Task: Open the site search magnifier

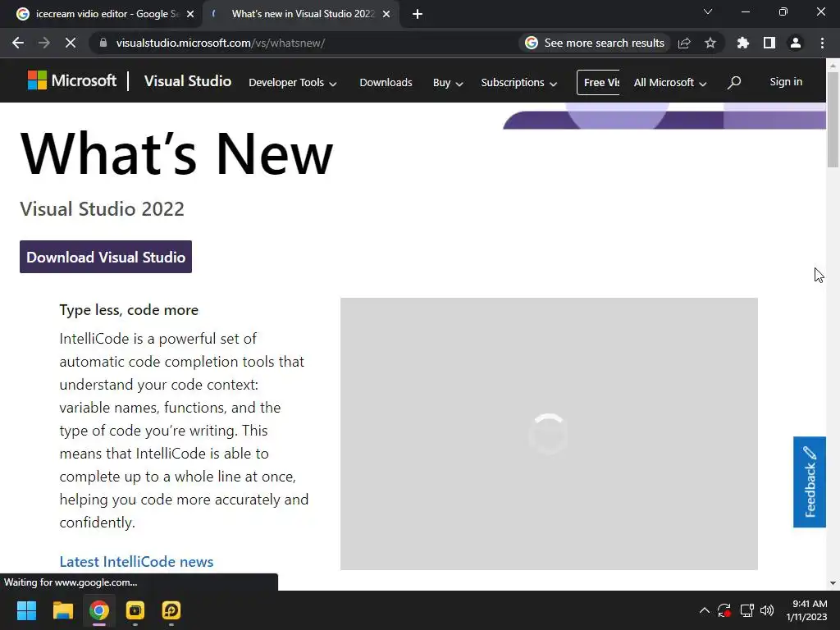Action: [x=734, y=82]
